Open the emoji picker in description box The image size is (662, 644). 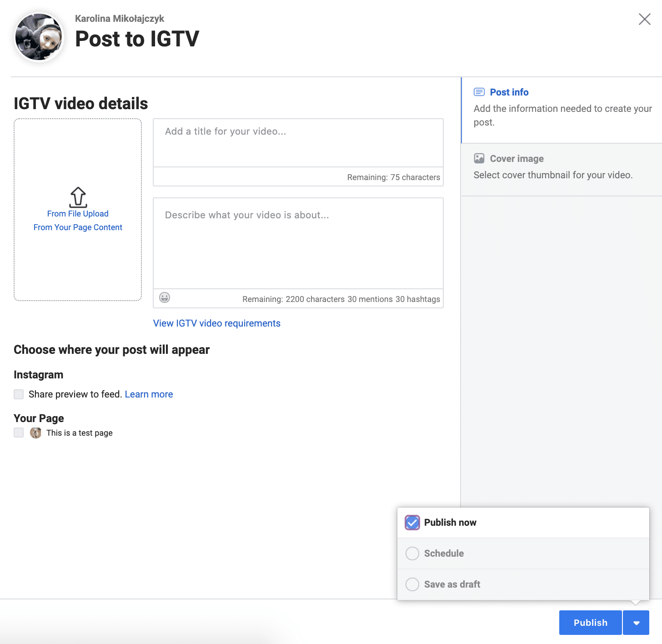[x=165, y=297]
